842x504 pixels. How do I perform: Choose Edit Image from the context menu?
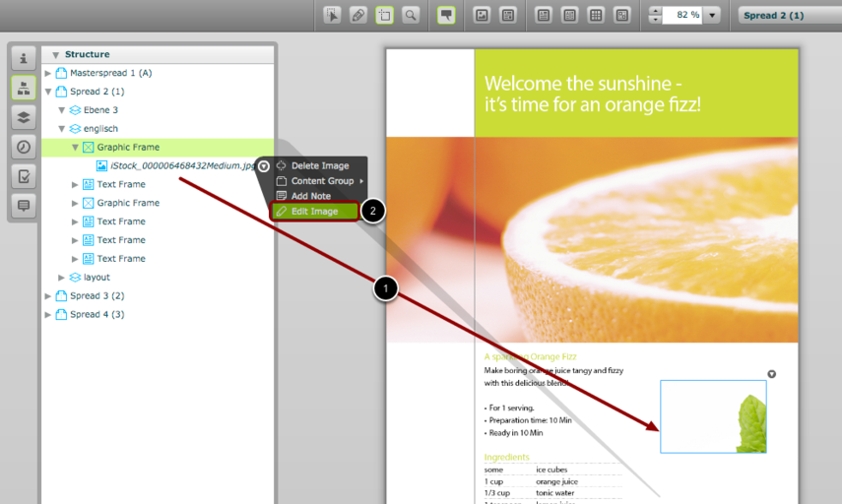(x=315, y=211)
